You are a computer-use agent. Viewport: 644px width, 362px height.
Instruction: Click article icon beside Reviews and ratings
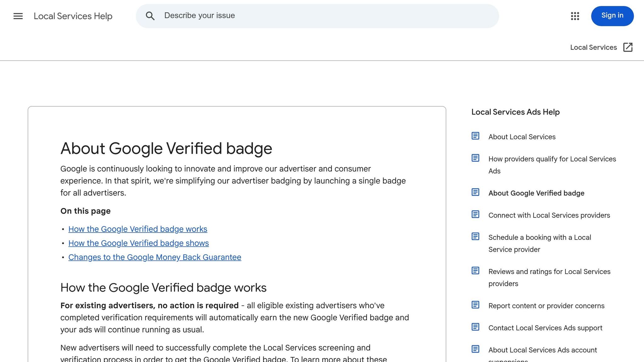tap(475, 271)
